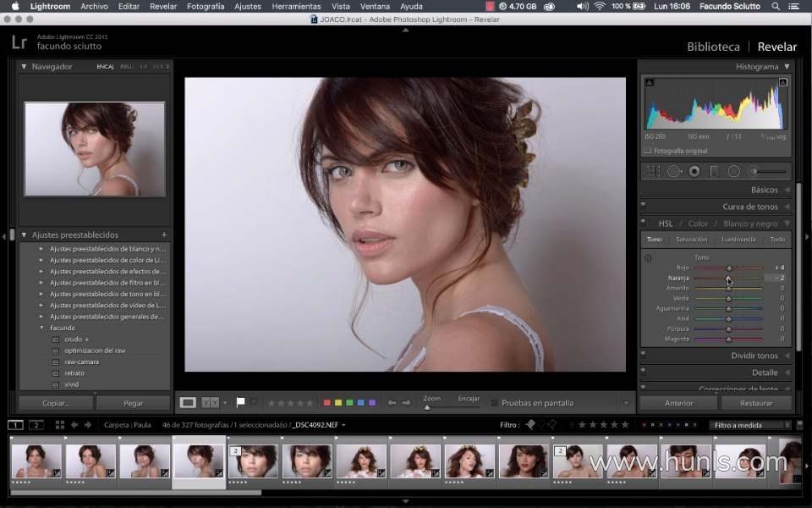The width and height of the screenshot is (812, 508).
Task: Click the Restaurar button
Action: (756, 403)
